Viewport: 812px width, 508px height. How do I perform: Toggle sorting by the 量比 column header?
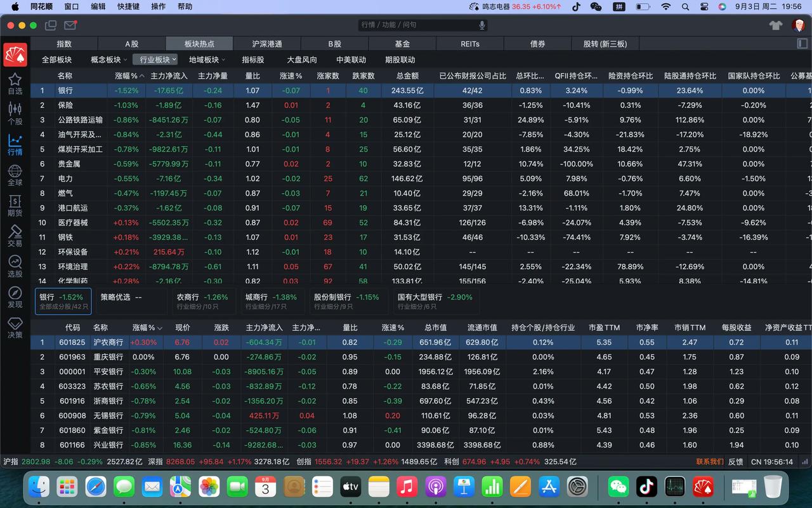pyautogui.click(x=253, y=76)
